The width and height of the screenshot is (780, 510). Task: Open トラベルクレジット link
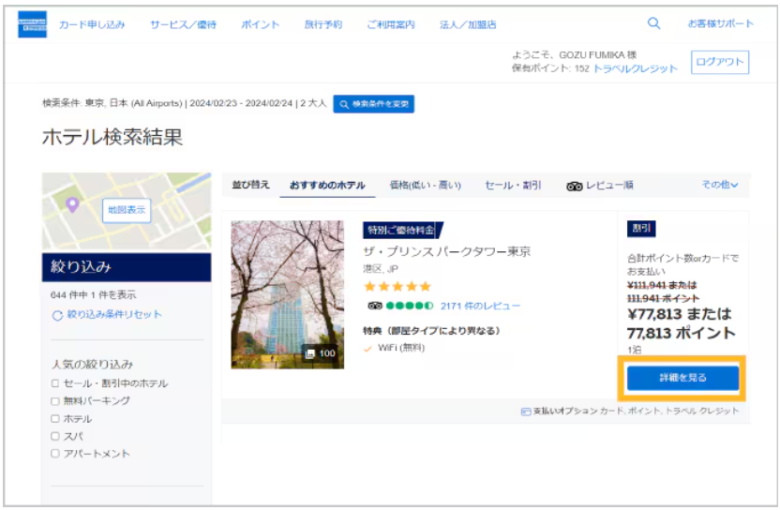pos(635,69)
